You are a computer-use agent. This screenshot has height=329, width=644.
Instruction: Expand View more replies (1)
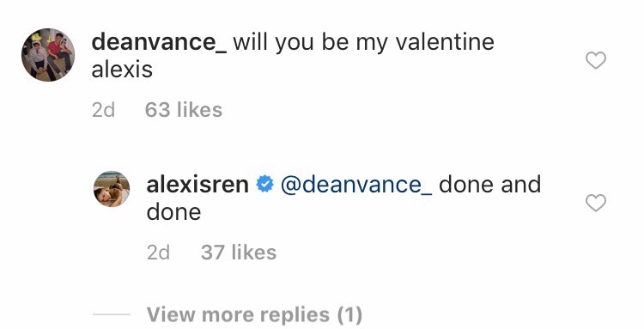[255, 314]
